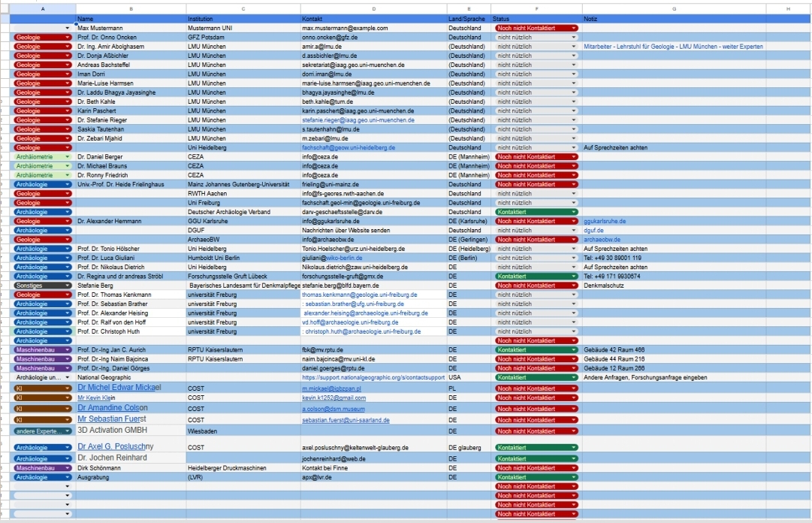Select note 'Andere Anfragen, Forschungsanfrage eingeben'
Screen dimensions: 812x523
[x=675, y=377]
